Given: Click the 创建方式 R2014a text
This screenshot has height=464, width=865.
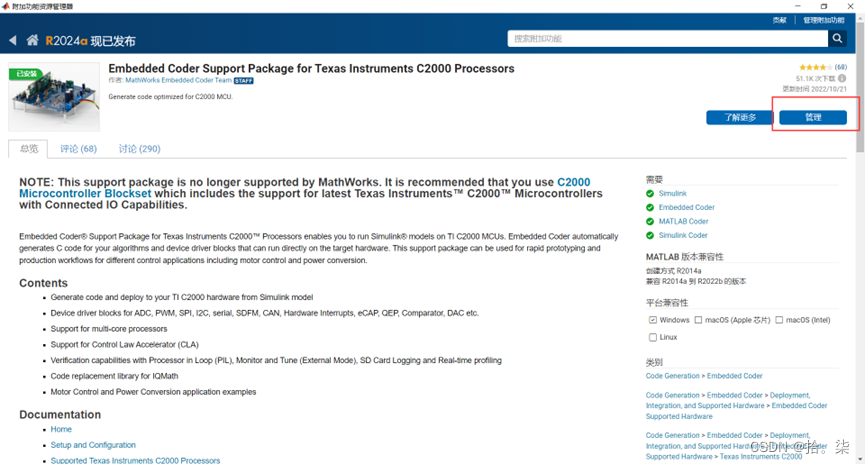Looking at the screenshot, I should (x=674, y=271).
